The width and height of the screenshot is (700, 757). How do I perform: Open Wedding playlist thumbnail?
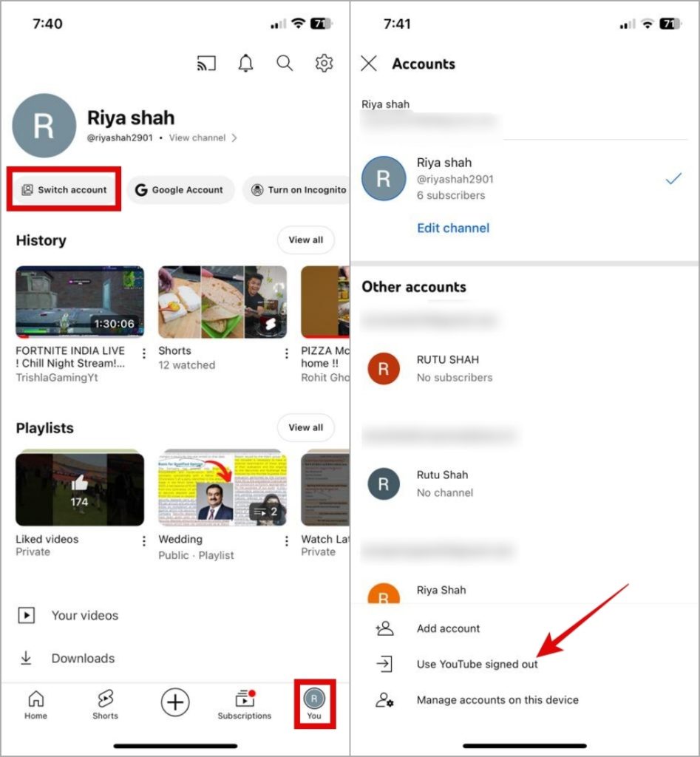coord(222,488)
